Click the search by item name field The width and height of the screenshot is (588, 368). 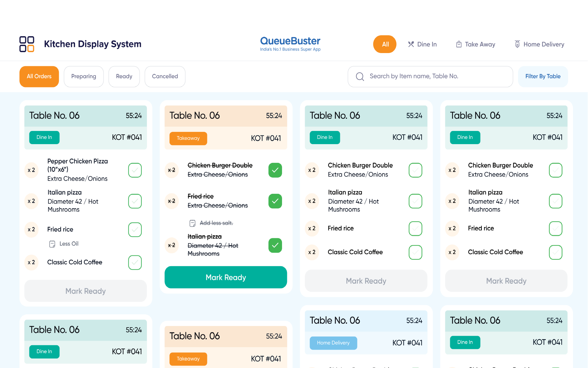(x=430, y=77)
